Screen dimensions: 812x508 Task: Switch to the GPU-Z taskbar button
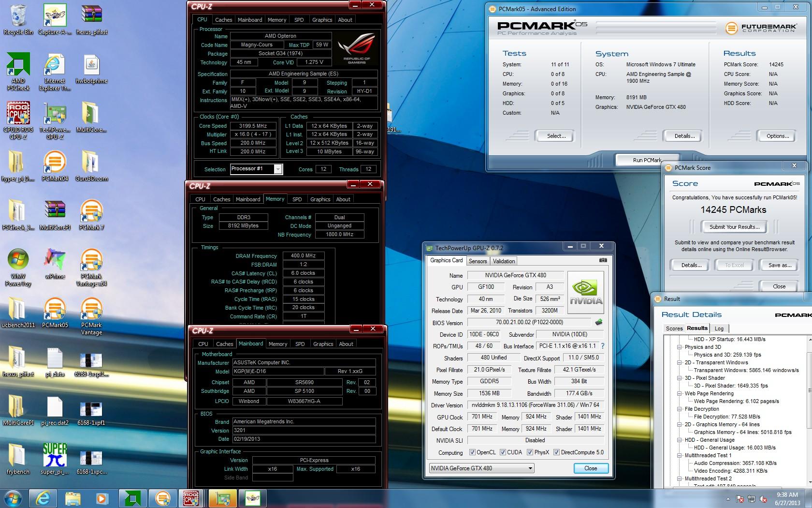point(222,498)
